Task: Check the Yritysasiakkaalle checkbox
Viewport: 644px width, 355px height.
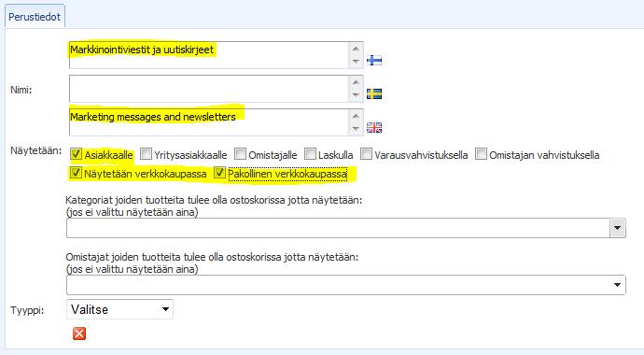Action: click(x=146, y=154)
